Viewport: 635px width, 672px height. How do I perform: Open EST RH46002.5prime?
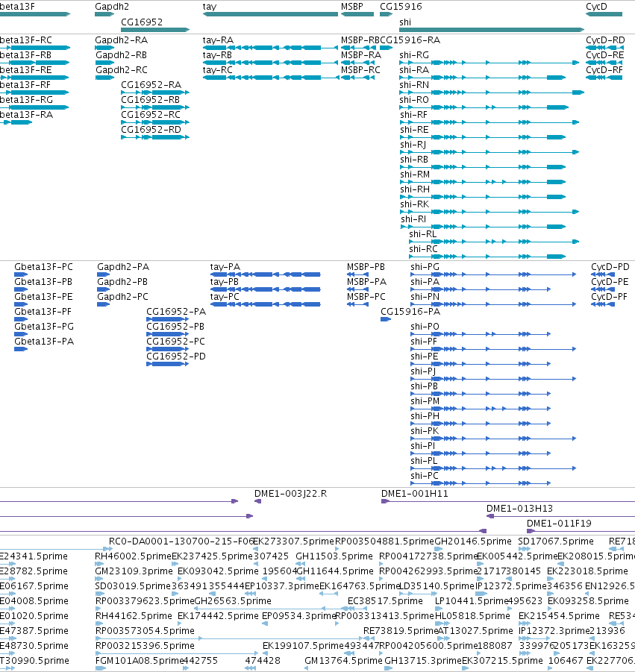tap(133, 556)
